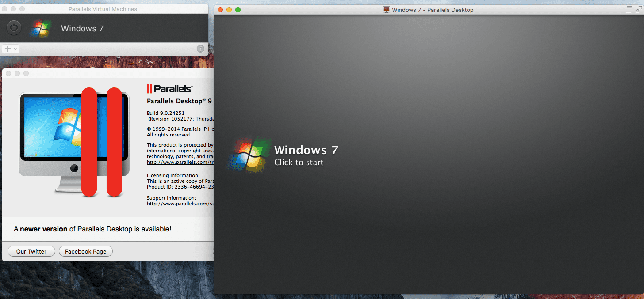Viewport: 644px width, 299px height.
Task: Click the "Licensing Information:" label
Action: (173, 175)
